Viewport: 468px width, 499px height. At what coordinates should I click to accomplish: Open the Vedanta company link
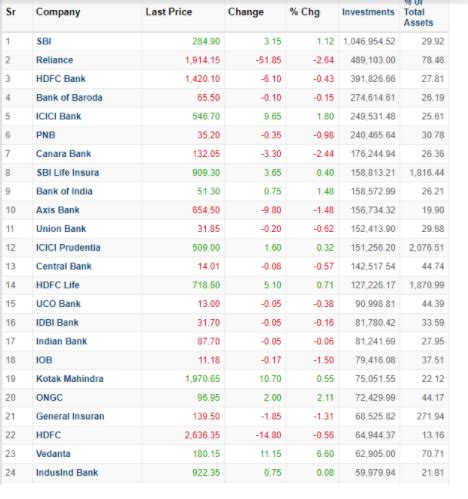click(x=53, y=454)
